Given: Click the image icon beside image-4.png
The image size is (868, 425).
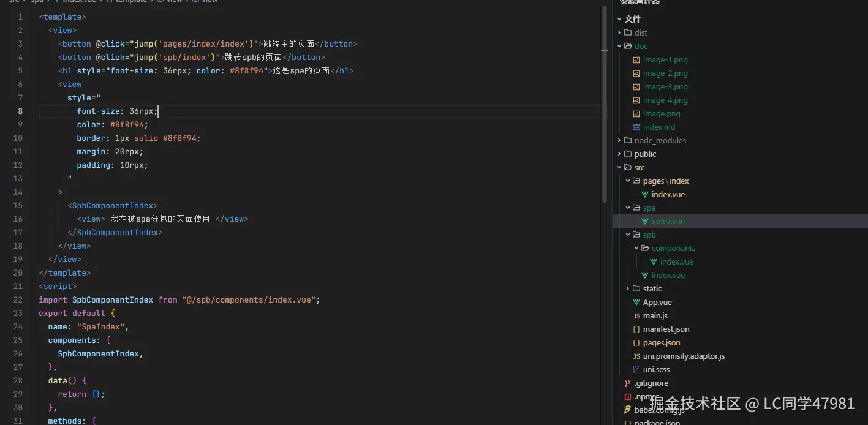Looking at the screenshot, I should pos(636,100).
